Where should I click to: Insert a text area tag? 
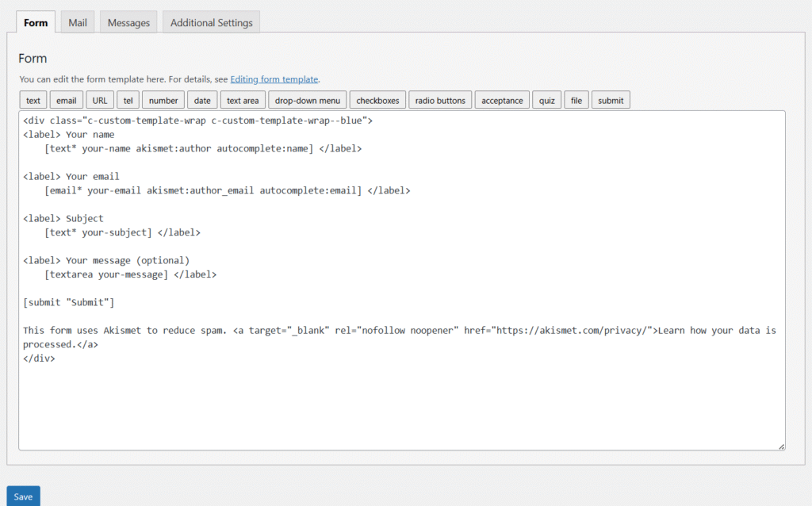click(243, 101)
